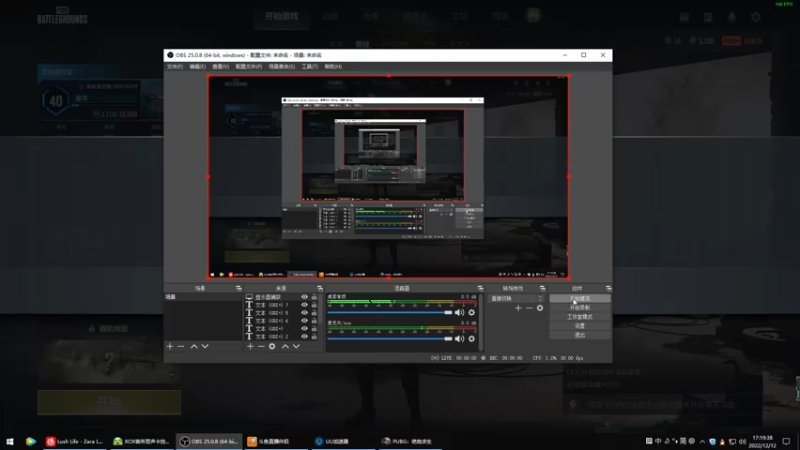The image size is (800, 450).
Task: Open the 场景集合(S) Scene Collection menu
Action: coord(282,66)
